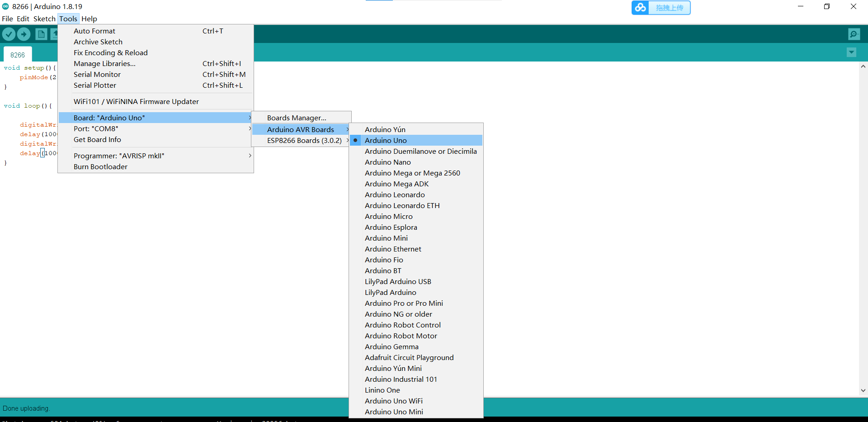
Task: Choose Arduino Pro or Pro Mini
Action: 416,303
